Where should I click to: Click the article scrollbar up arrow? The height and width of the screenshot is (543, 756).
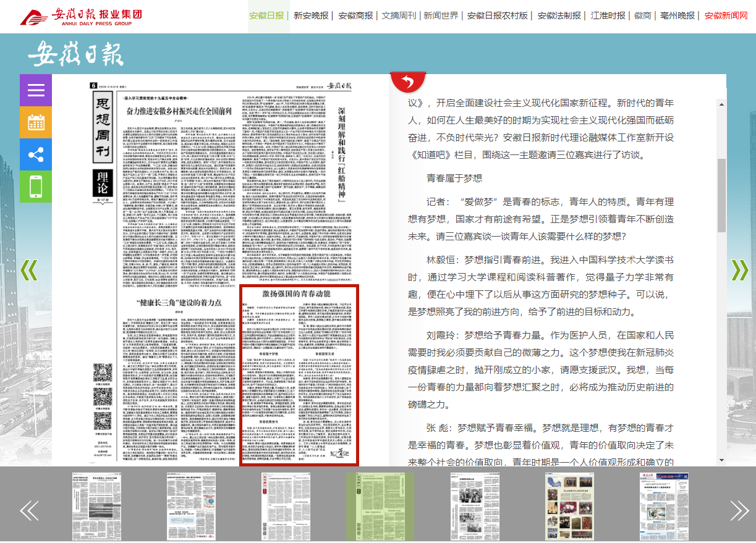(x=721, y=104)
